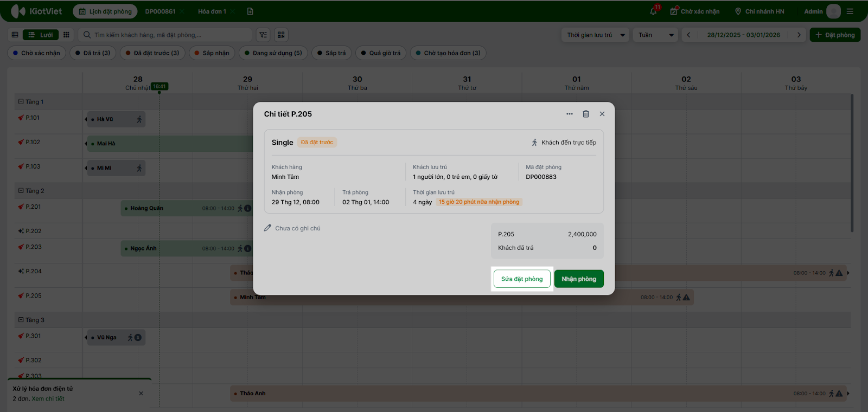This screenshot has width=868, height=412.
Task: Open Mai Hà's booking in P.102
Action: [x=169, y=144]
